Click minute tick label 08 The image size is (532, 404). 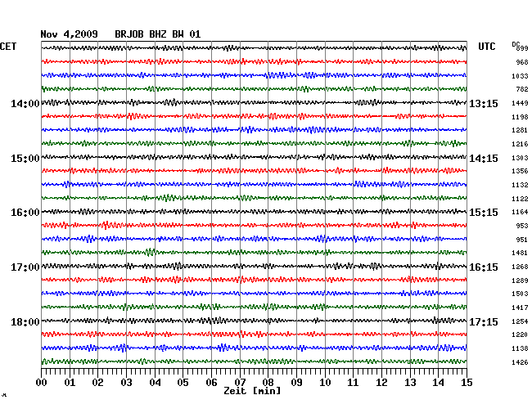268,383
